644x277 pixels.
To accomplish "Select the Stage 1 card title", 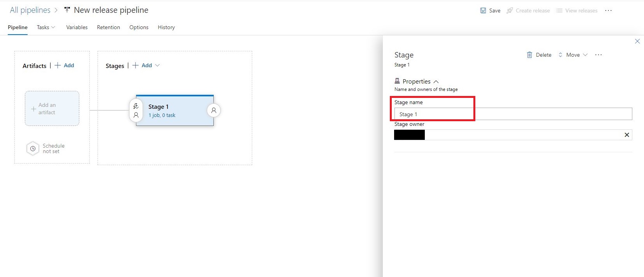I will (159, 106).
